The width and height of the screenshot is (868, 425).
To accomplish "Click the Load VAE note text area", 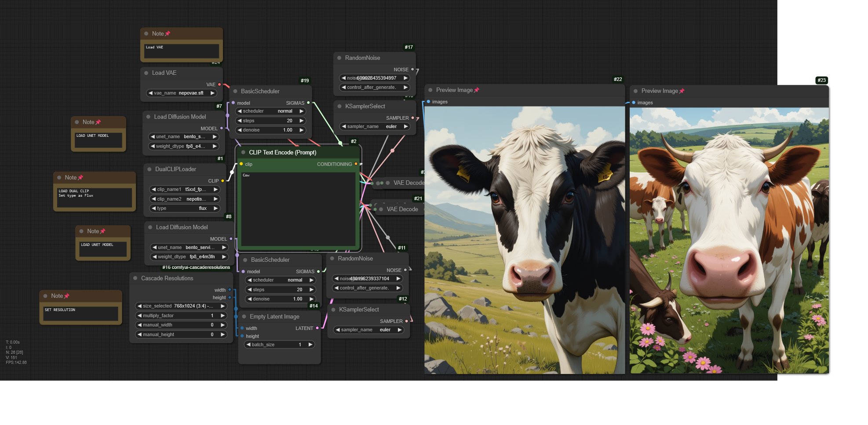I will pyautogui.click(x=182, y=51).
